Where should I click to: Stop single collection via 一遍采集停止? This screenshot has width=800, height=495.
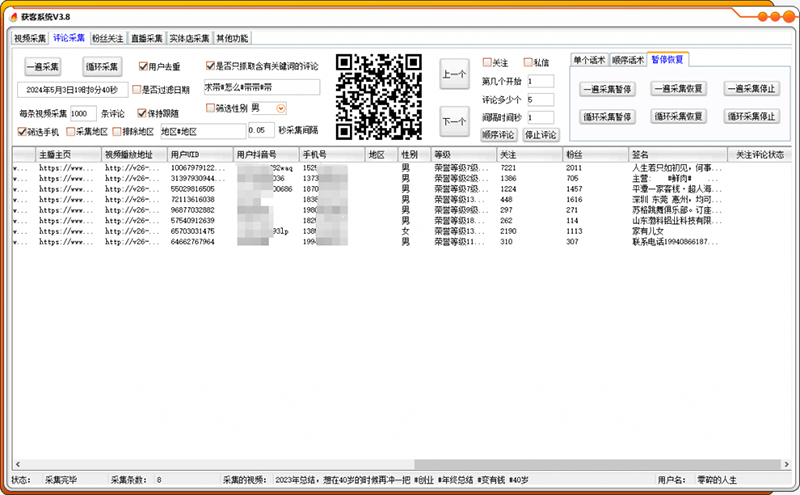[752, 88]
